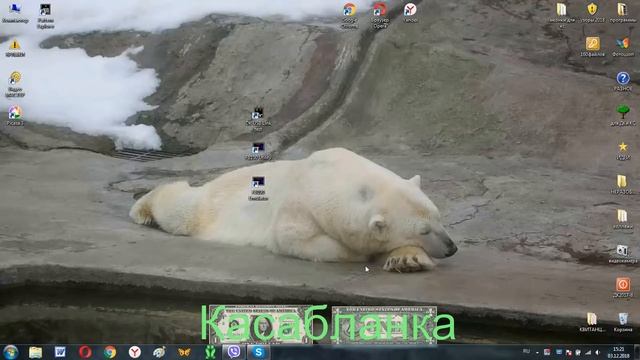This screenshot has height=360, width=640.
Task: Open the Radio shortcut near top-left
Action: pyautogui.click(x=15, y=84)
